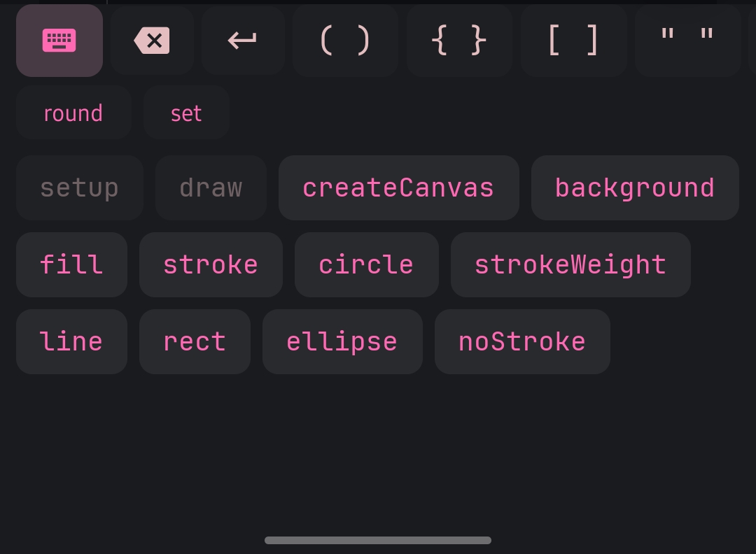Viewport: 756px width, 554px height.
Task: Tap the greyed 'setup' snippet
Action: [80, 188]
